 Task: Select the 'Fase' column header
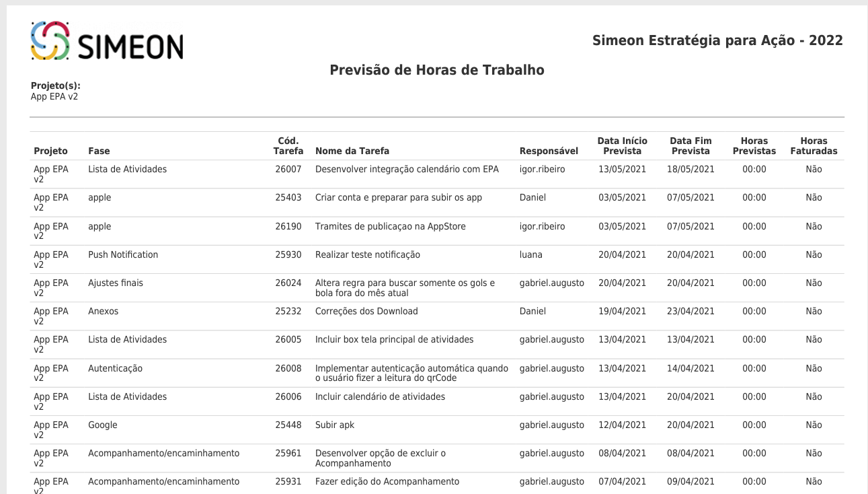coord(99,151)
